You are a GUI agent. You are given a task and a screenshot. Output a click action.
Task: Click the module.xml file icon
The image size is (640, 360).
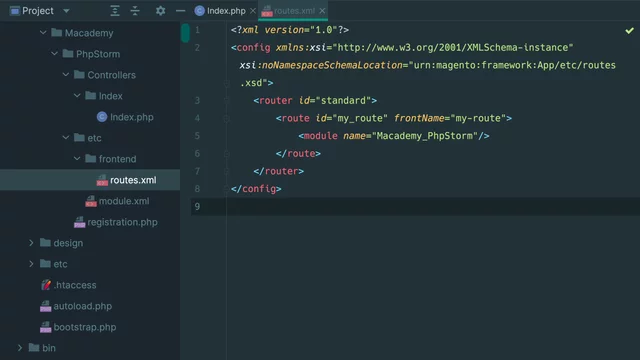point(91,201)
